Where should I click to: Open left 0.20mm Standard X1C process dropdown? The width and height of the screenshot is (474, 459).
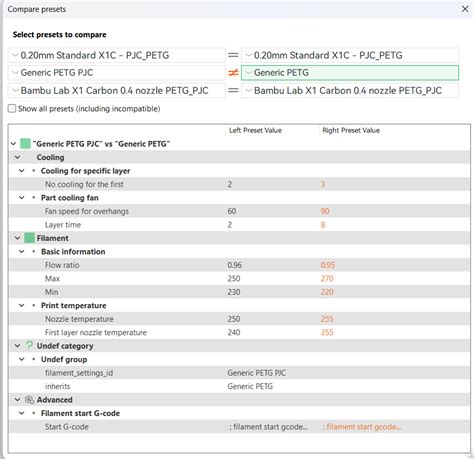pyautogui.click(x=117, y=55)
